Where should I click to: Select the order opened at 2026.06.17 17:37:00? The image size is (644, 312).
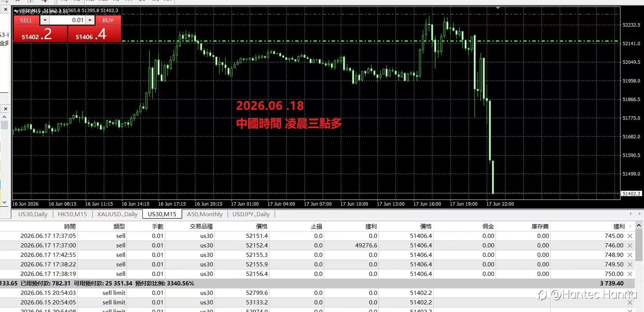click(317, 245)
